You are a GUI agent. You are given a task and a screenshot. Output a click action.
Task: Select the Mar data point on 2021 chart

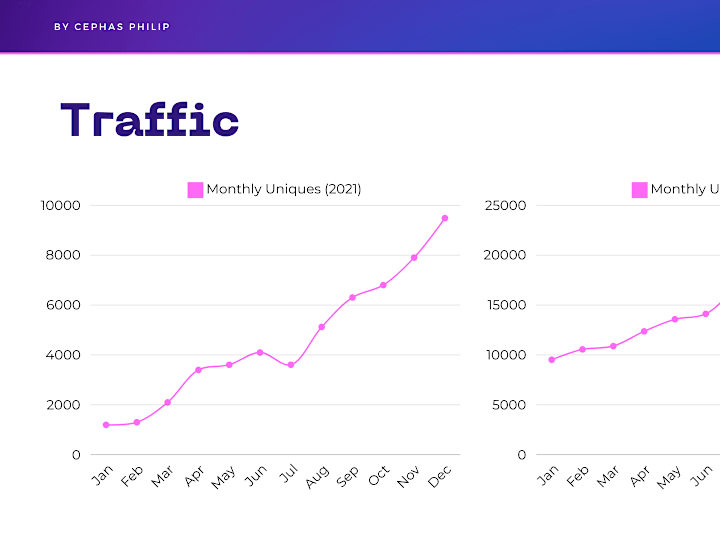click(x=168, y=402)
